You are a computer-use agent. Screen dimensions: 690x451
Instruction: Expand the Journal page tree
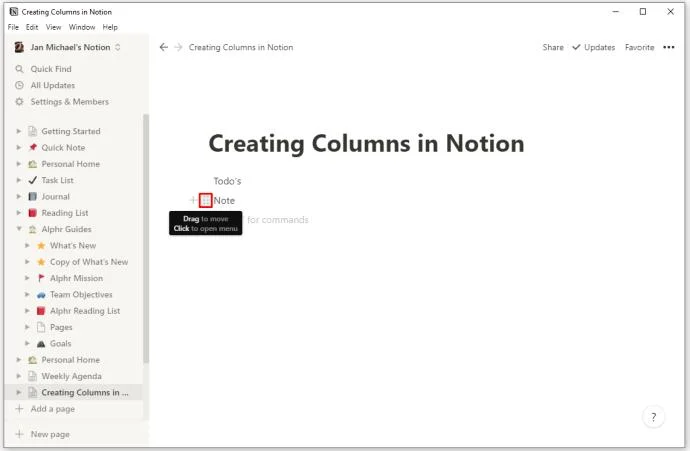tap(18, 196)
